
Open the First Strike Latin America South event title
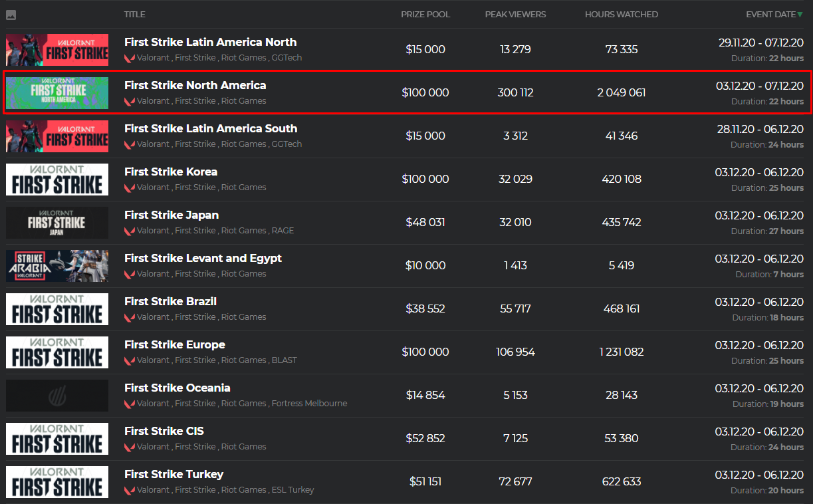tap(211, 128)
